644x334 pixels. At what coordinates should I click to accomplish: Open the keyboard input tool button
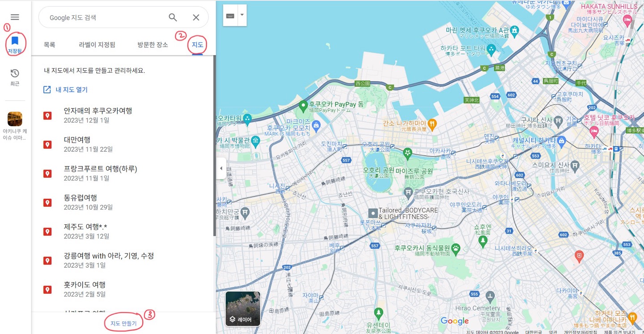coord(230,15)
